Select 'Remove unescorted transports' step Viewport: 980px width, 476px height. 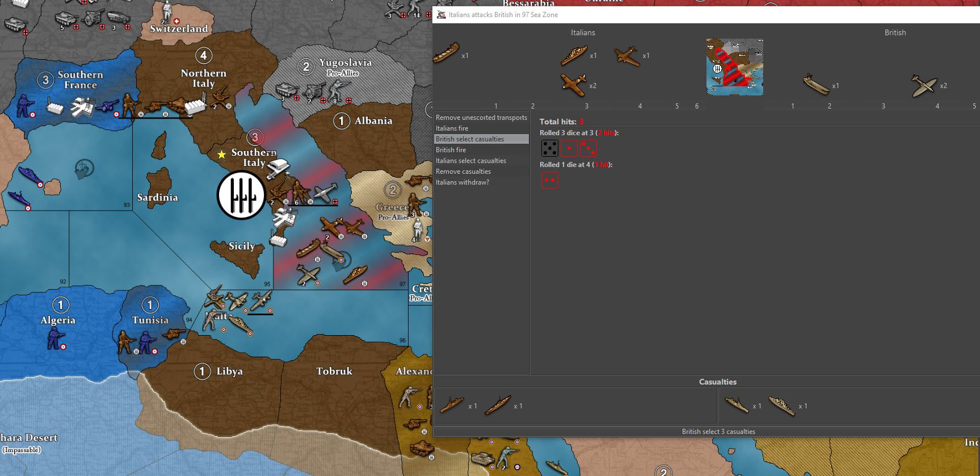481,118
